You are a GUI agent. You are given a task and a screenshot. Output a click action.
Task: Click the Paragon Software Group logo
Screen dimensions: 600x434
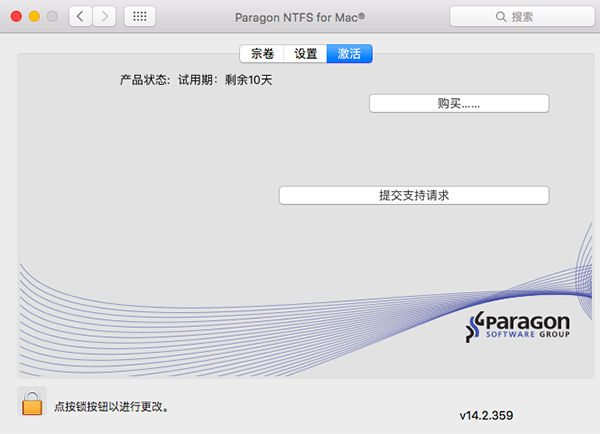point(517,326)
